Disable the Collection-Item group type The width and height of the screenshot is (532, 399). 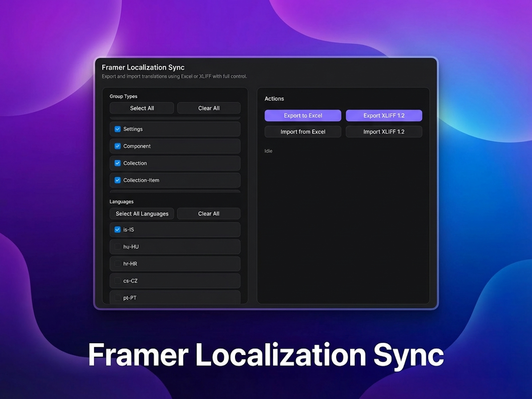click(117, 180)
